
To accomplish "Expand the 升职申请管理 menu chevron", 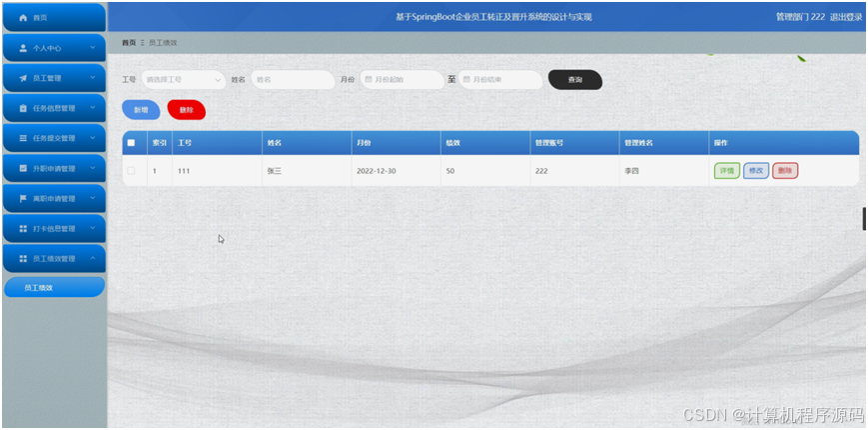I will pyautogui.click(x=93, y=168).
